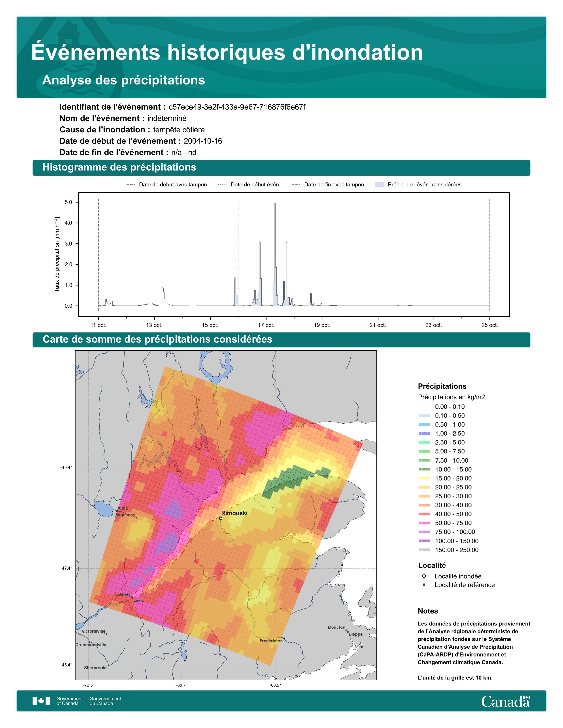Click the '15 oct.' x-axis label

tap(210, 325)
